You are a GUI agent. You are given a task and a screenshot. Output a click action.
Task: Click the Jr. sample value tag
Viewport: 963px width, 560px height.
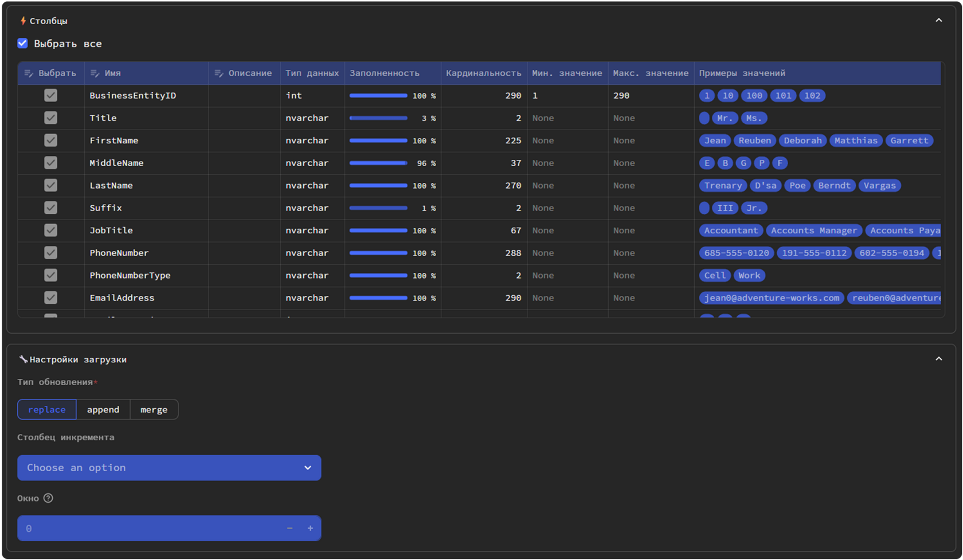(x=754, y=207)
